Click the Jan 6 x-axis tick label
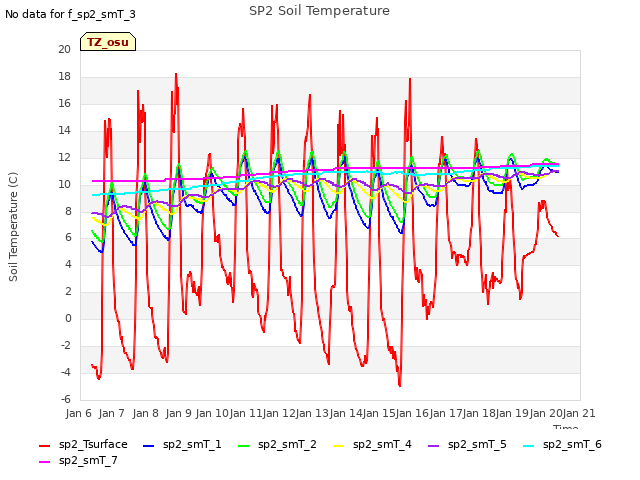The image size is (640, 480). (x=78, y=413)
